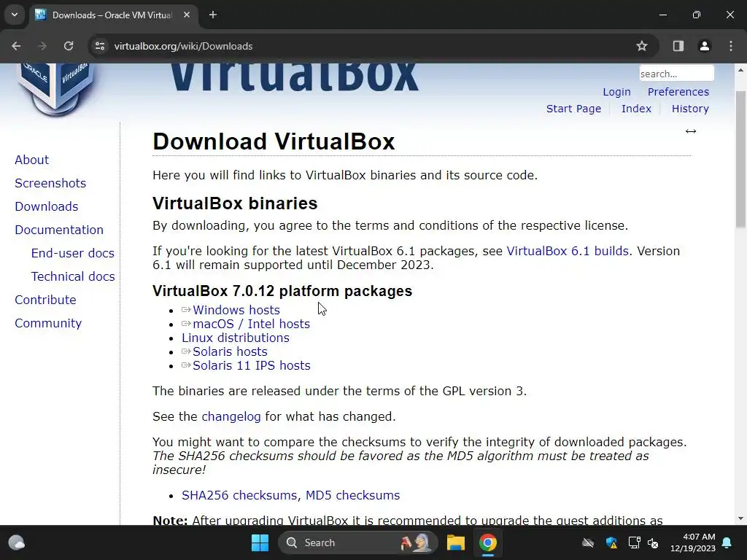Click Chrome icon in taskbar
Image resolution: width=747 pixels, height=560 pixels.
488,542
